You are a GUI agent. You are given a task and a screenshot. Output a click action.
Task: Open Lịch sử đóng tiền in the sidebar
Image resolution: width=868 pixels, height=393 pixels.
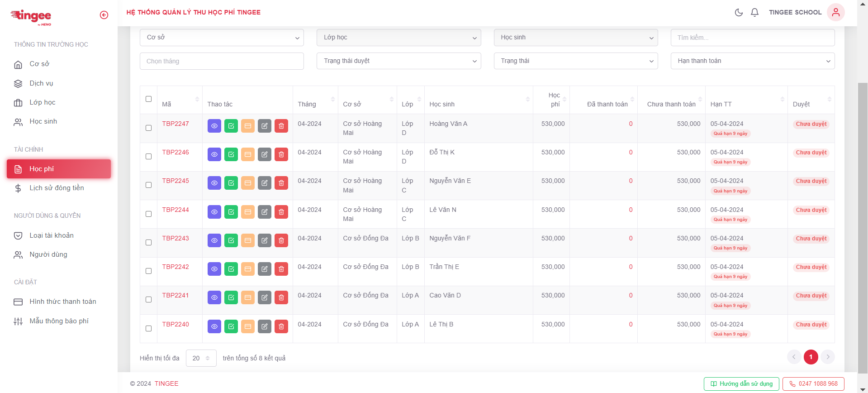pos(57,188)
